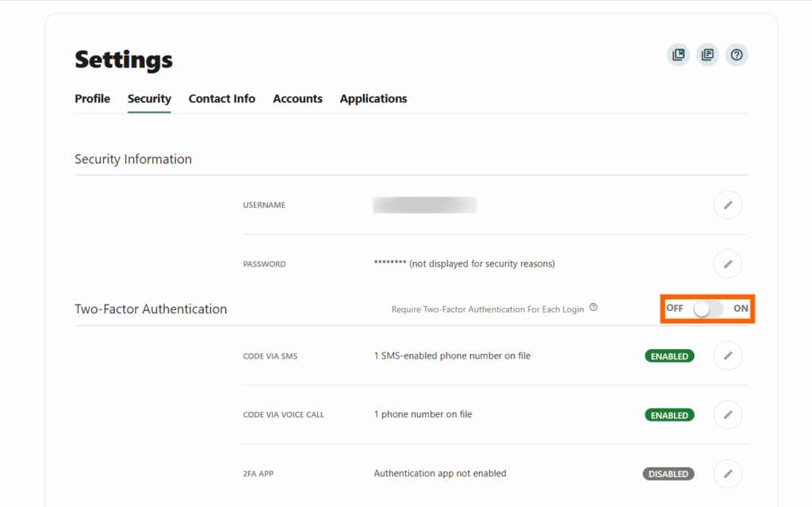Open the documentation pages icon in the header

click(x=707, y=54)
